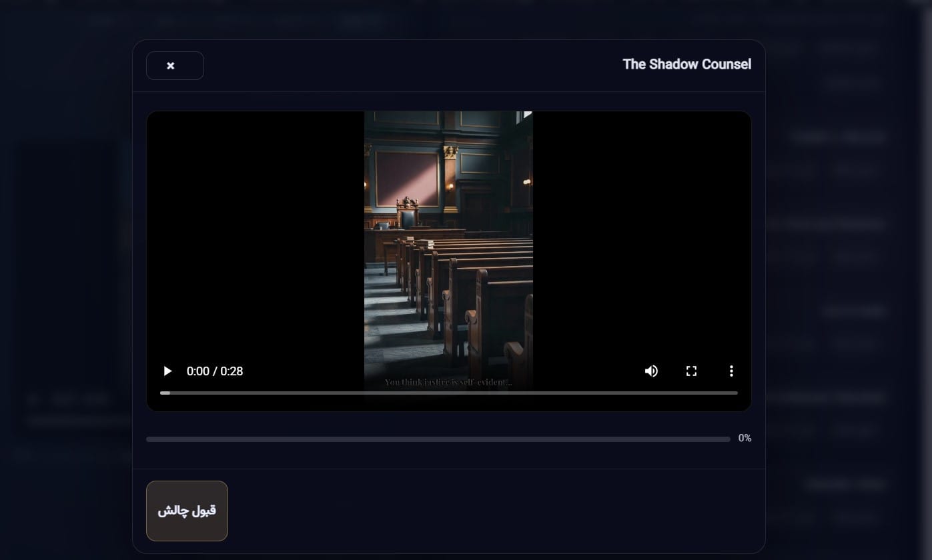Enter fullscreen using the video fullscreen icon

tap(691, 371)
